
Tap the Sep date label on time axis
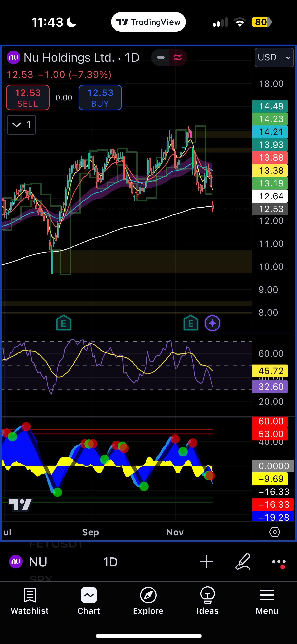coord(90,532)
